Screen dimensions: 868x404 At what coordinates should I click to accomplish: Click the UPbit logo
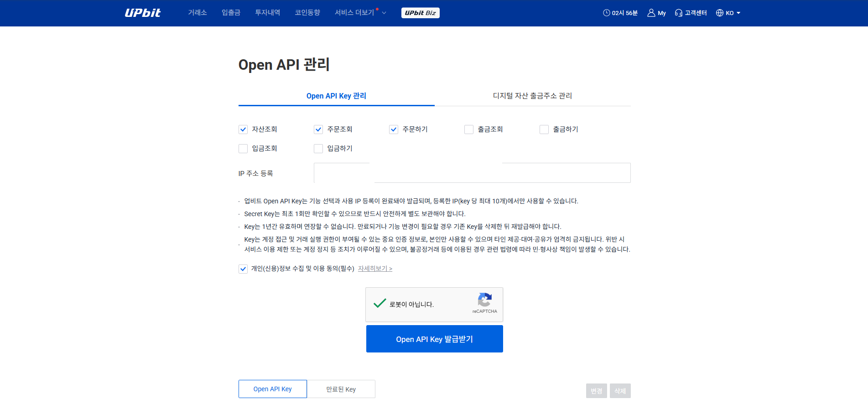143,13
